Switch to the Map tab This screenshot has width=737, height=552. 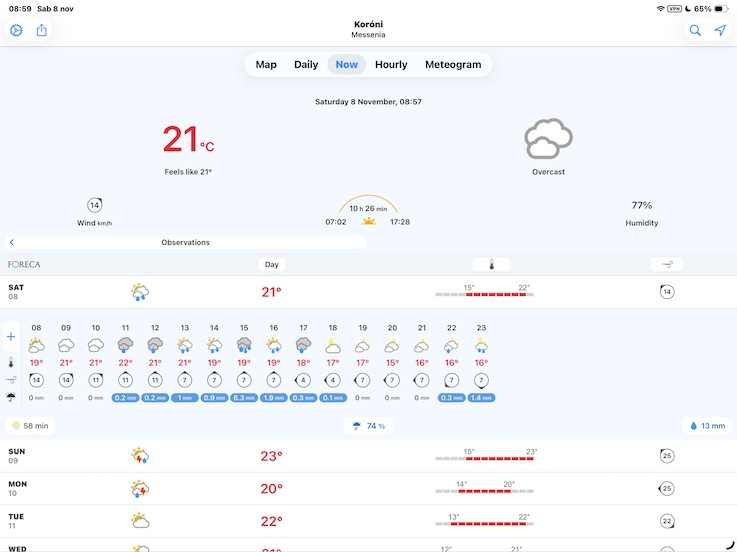click(266, 64)
